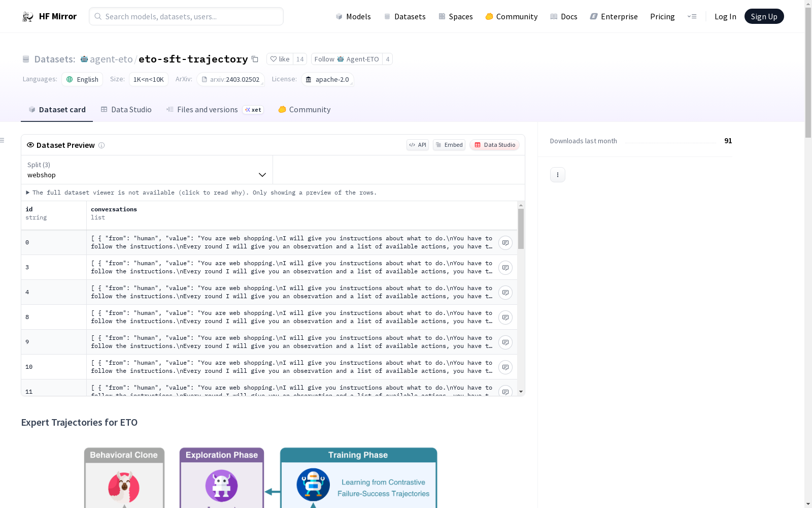
Task: Open Data Studio from the preview header
Action: pyautogui.click(x=494, y=145)
